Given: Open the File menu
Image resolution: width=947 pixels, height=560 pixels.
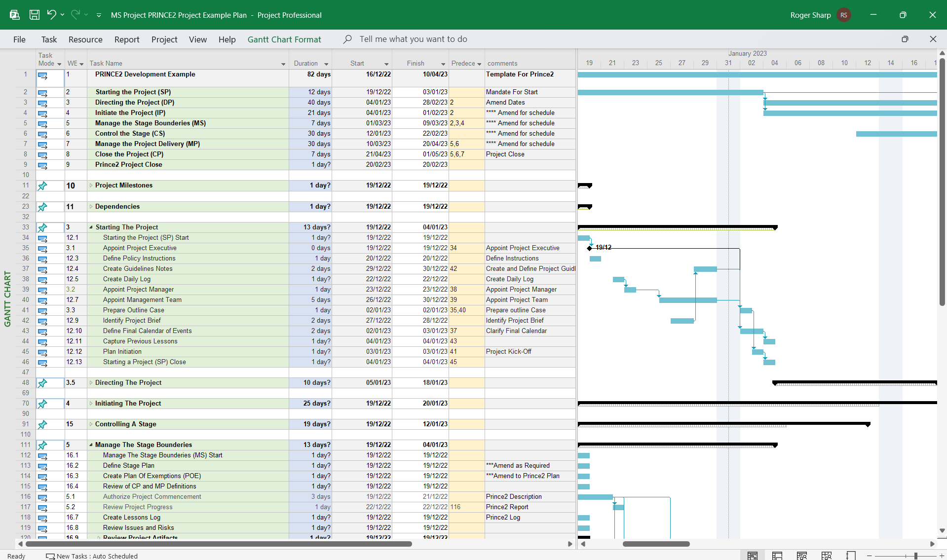Looking at the screenshot, I should coord(19,39).
